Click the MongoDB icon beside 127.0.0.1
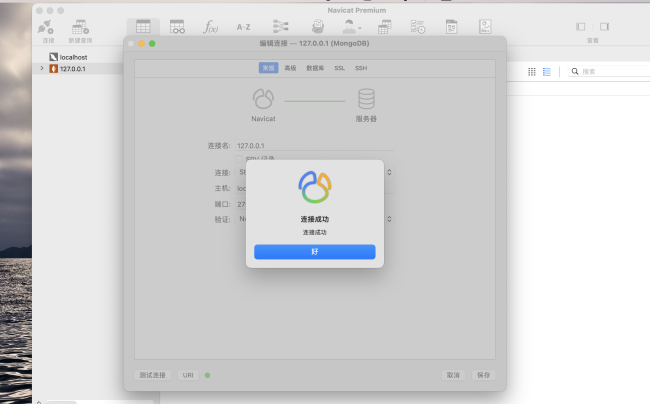The width and height of the screenshot is (650, 404). pos(53,69)
